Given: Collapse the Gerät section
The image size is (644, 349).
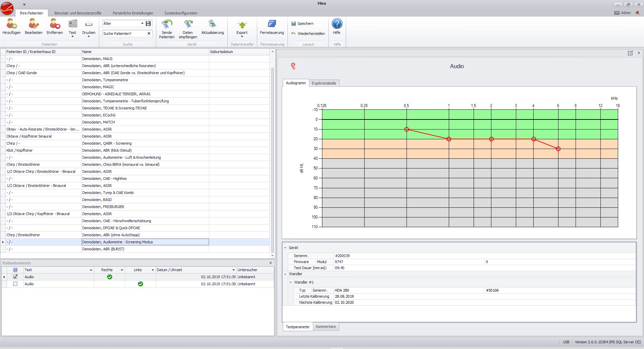Looking at the screenshot, I should pos(285,248).
